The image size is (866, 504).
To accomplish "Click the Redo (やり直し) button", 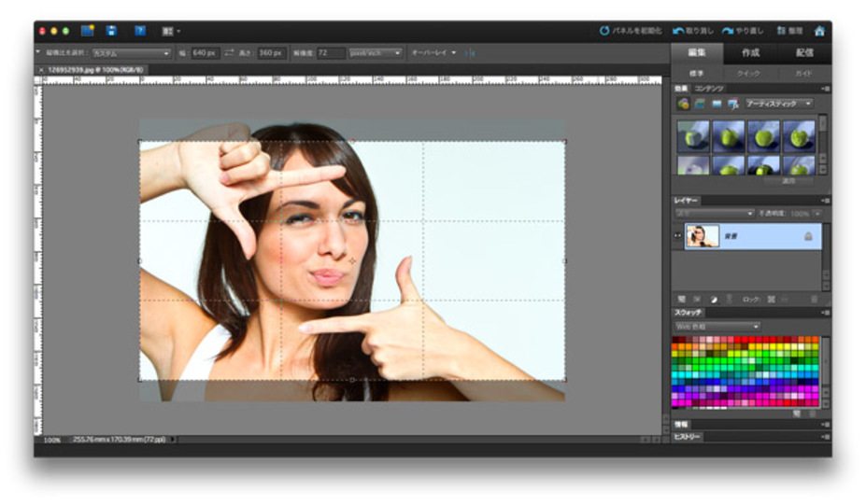I will [743, 31].
